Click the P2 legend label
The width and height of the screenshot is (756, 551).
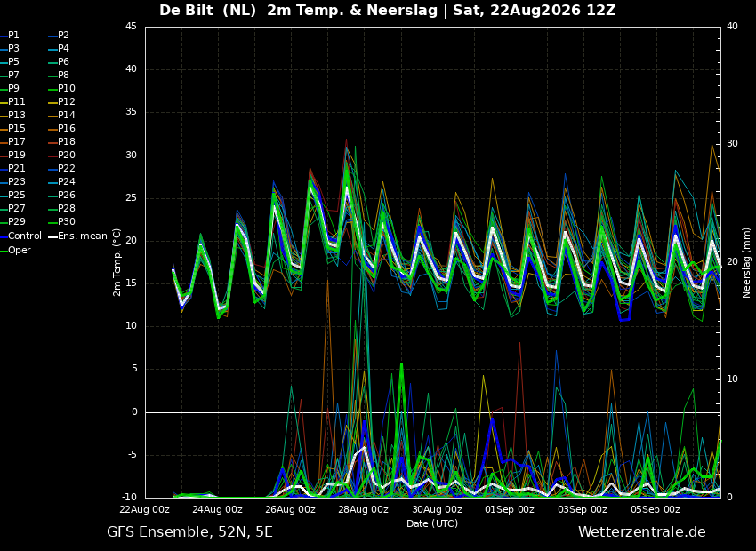tap(64, 36)
